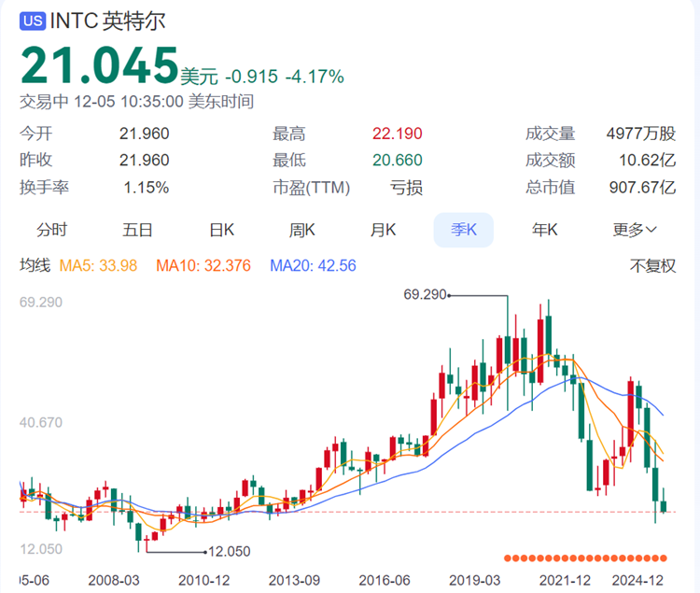Click the price change -0.915
The width and height of the screenshot is (700, 593).
click(x=252, y=77)
